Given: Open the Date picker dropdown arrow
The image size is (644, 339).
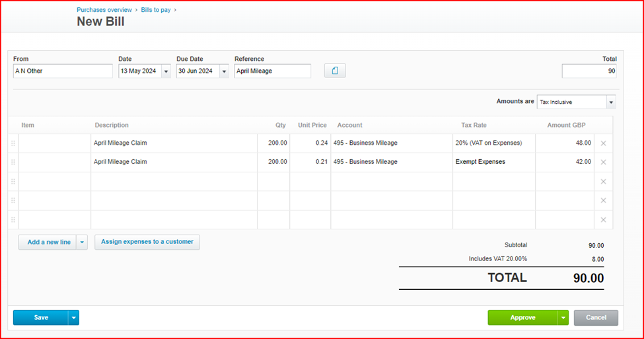Looking at the screenshot, I should [x=166, y=71].
